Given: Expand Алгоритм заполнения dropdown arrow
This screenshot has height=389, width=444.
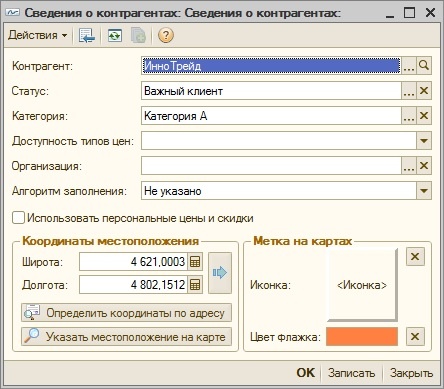Looking at the screenshot, I should [424, 191].
